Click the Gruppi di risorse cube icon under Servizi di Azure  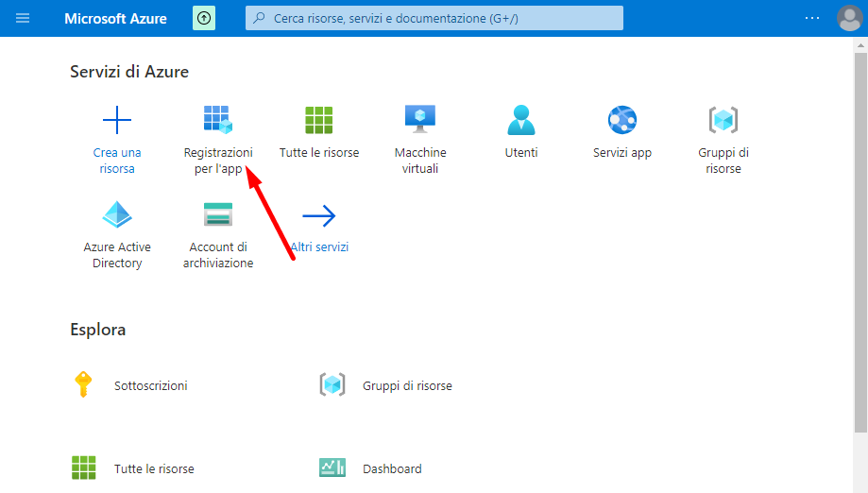(723, 120)
